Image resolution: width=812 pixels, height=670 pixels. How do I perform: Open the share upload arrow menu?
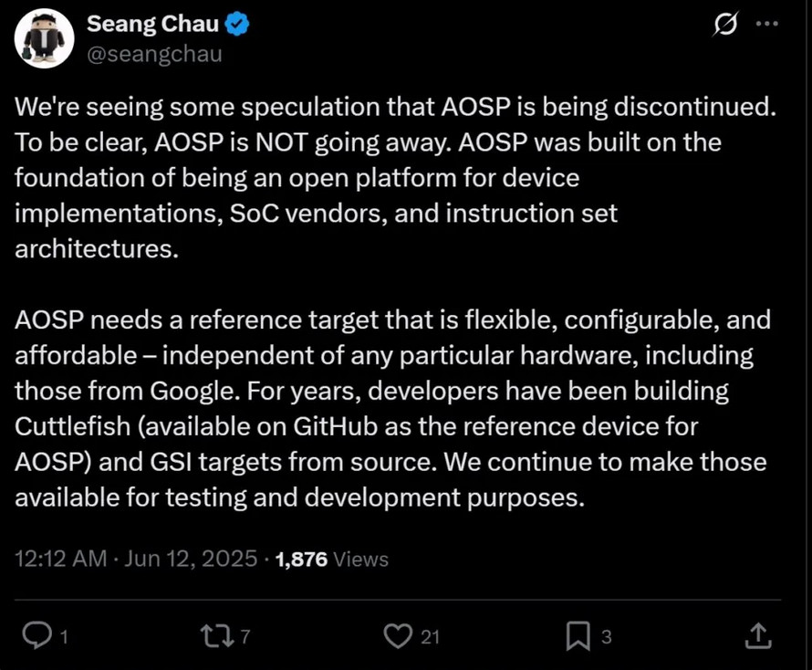tap(758, 636)
